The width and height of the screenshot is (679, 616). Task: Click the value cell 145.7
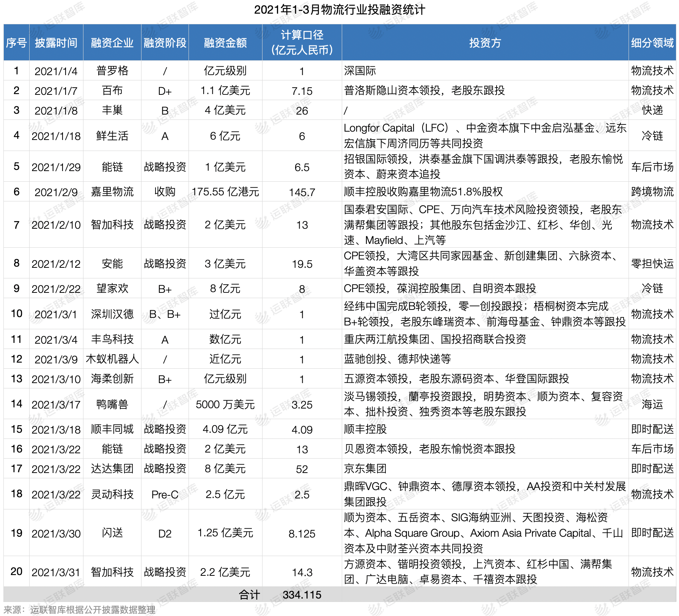click(x=302, y=192)
